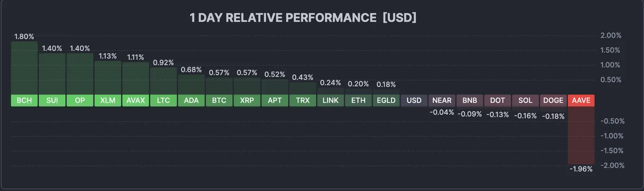Image resolution: width=644 pixels, height=191 pixels.
Task: Click the tall green BCH performance bar
Action: 24,68
